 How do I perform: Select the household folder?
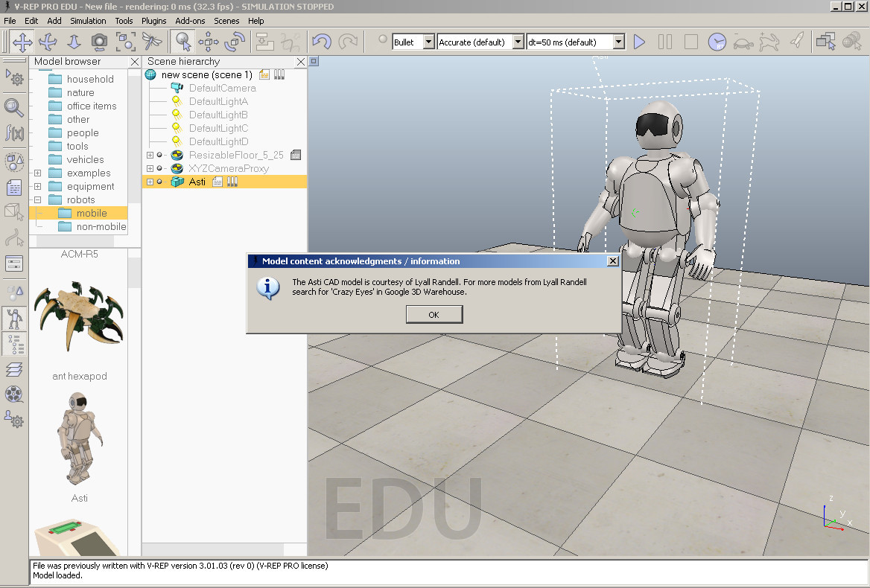click(81, 79)
